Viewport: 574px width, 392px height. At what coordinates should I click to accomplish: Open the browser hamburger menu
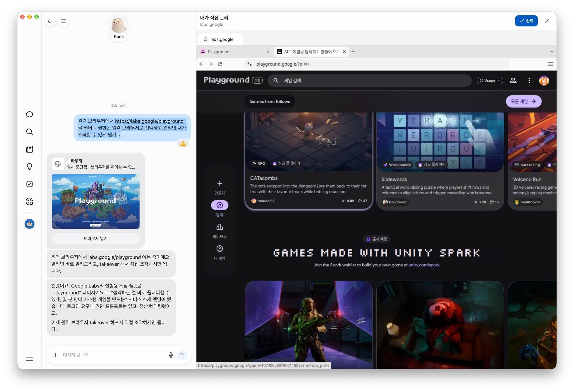click(550, 64)
